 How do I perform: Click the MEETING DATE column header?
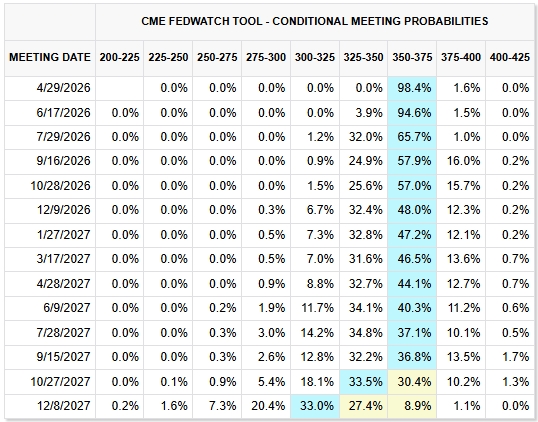50,57
